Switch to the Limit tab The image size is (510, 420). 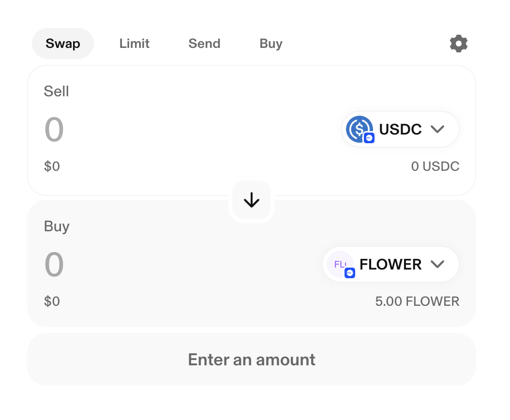click(x=135, y=44)
